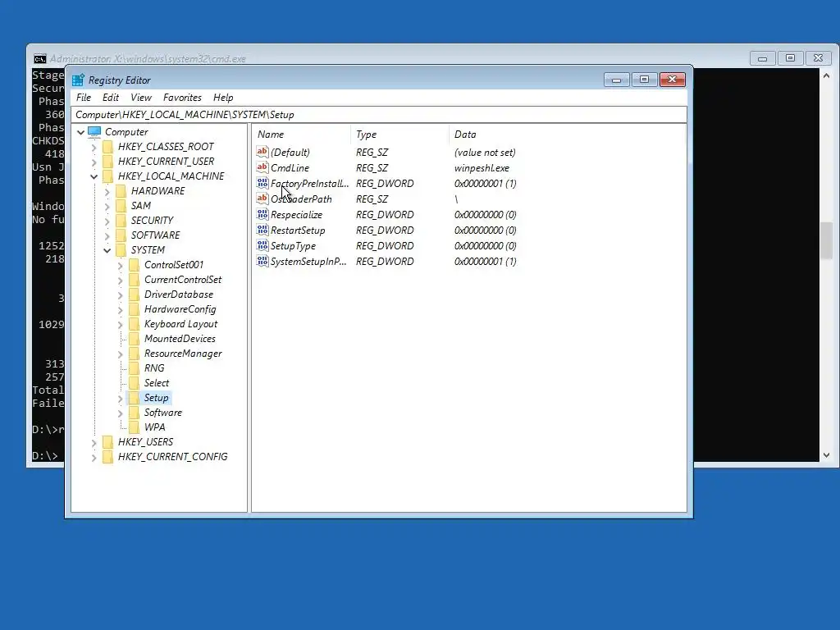The height and width of the screenshot is (630, 840).
Task: Click the Keyboard Layout folder icon
Action: (135, 324)
